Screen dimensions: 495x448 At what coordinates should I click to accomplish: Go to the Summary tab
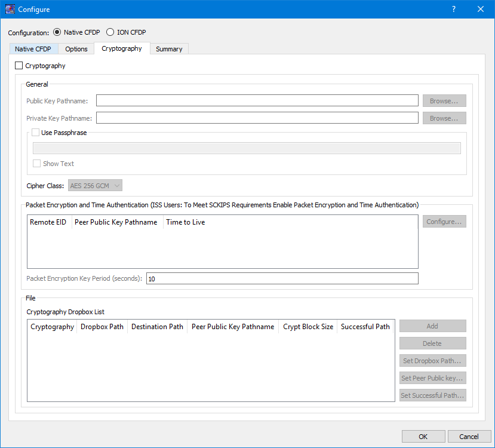[x=169, y=49]
